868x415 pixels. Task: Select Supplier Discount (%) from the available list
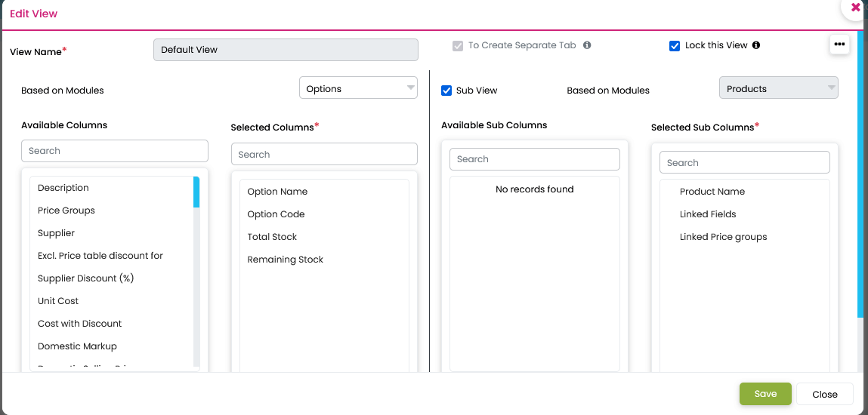click(85, 278)
